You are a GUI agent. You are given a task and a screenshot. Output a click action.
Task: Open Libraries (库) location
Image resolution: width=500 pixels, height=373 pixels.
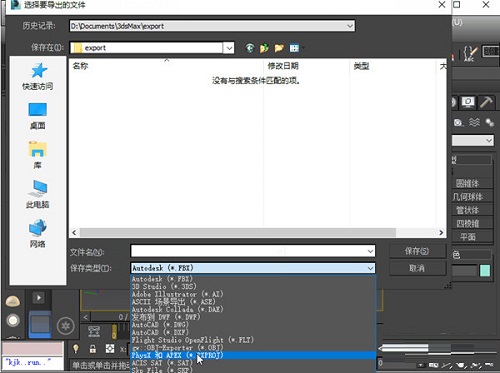[38, 155]
